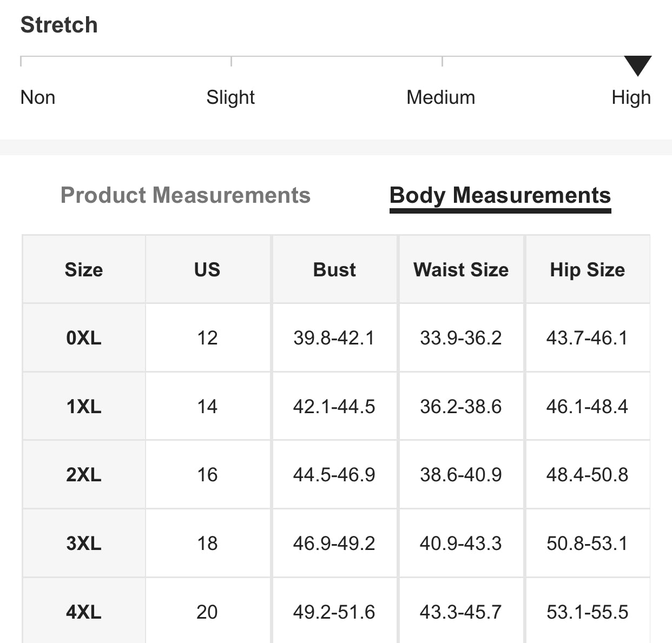The image size is (672, 643).
Task: Click the Waist Size column header
Action: click(461, 269)
